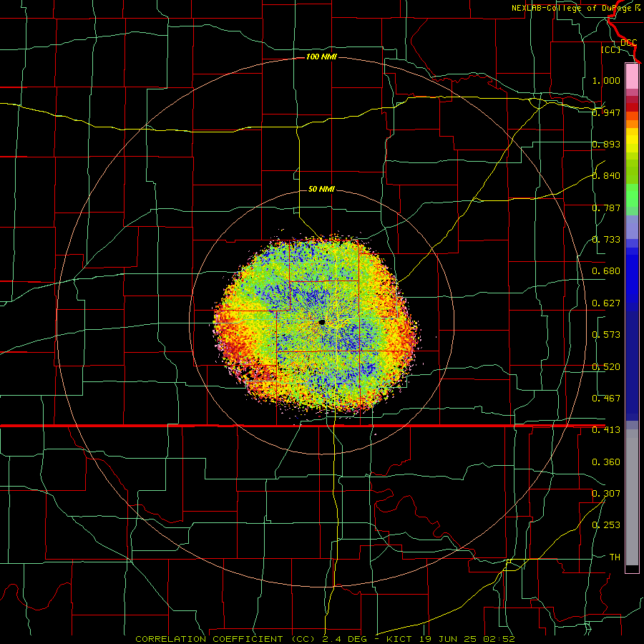Pick the pink segment of the color bar
The width and height of the screenshot is (644, 644).
[x=632, y=76]
